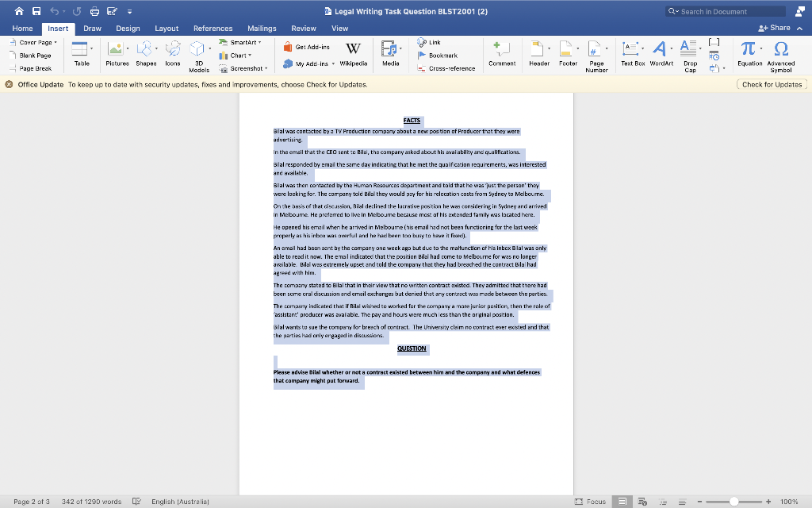The width and height of the screenshot is (812, 508).
Task: Insert a Blank Page
Action: click(x=31, y=56)
